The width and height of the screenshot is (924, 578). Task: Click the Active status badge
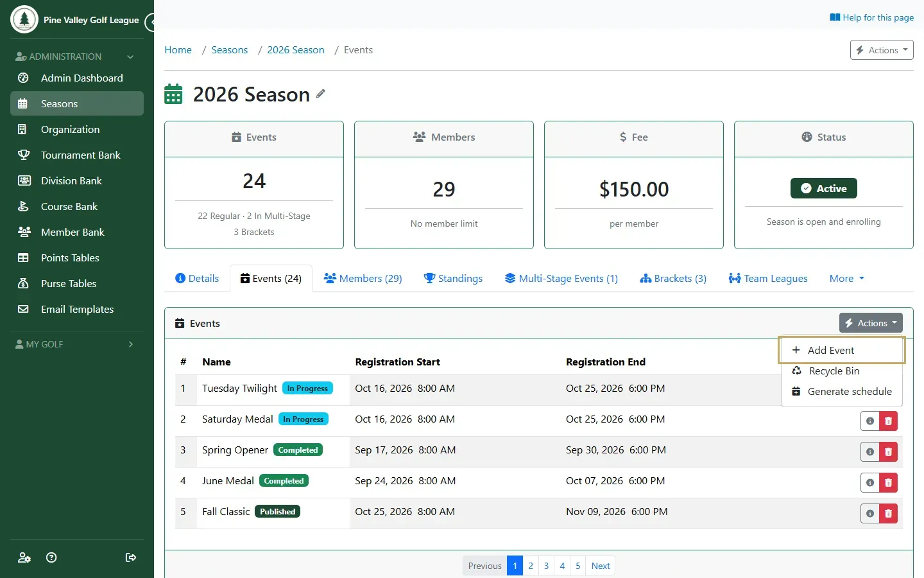[x=824, y=188]
